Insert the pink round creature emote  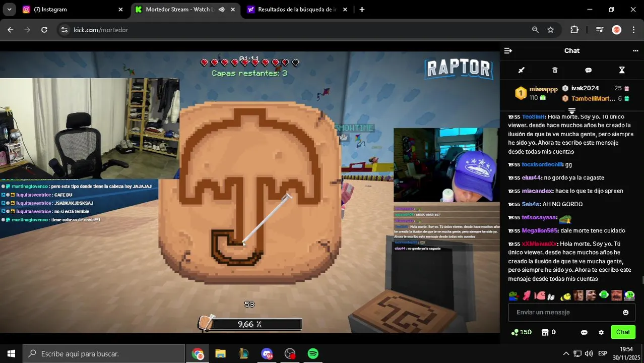pyautogui.click(x=540, y=295)
